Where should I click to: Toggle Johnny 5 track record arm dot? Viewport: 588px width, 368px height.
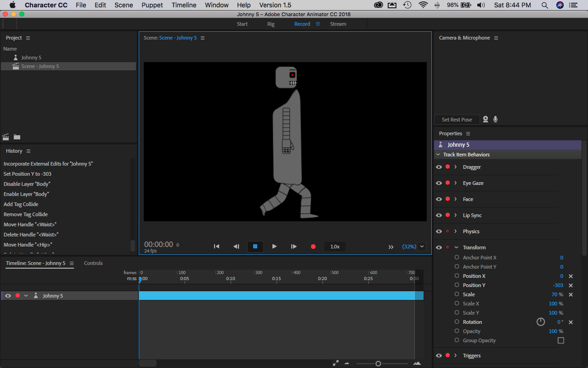18,296
